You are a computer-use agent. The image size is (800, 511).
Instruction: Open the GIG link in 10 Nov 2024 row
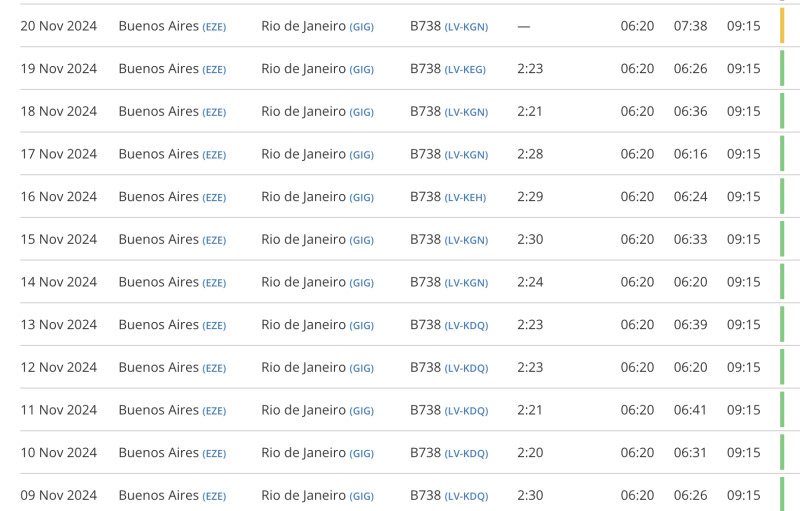pyautogui.click(x=361, y=454)
